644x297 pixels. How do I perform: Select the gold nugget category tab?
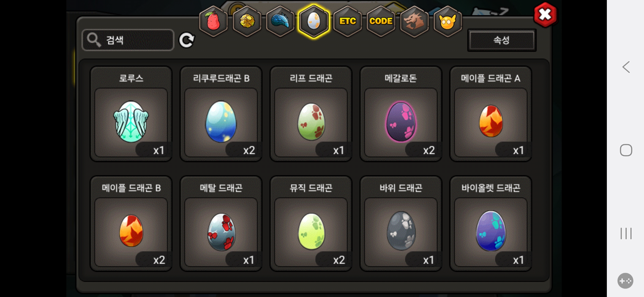247,21
